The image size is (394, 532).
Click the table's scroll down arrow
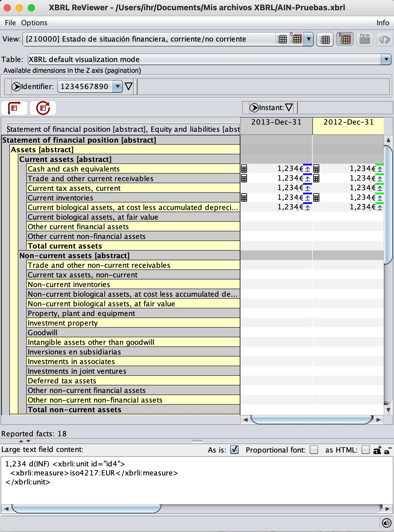(x=388, y=410)
